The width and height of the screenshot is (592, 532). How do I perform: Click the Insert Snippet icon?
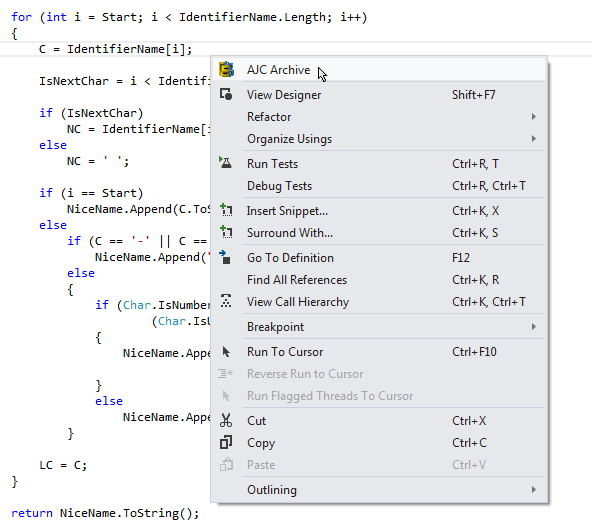(226, 210)
